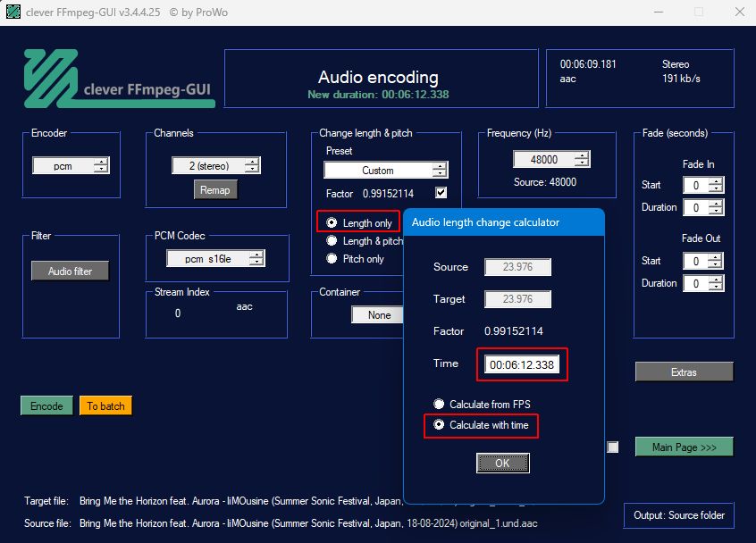The height and width of the screenshot is (543, 756).
Task: Click the Target file name path
Action: click(240, 501)
